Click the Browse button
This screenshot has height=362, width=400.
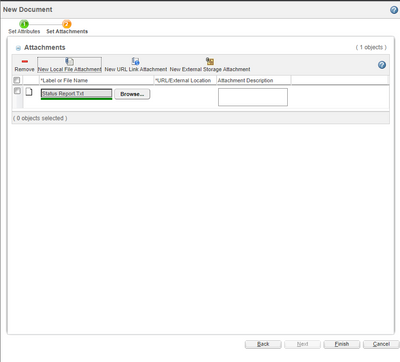click(132, 94)
